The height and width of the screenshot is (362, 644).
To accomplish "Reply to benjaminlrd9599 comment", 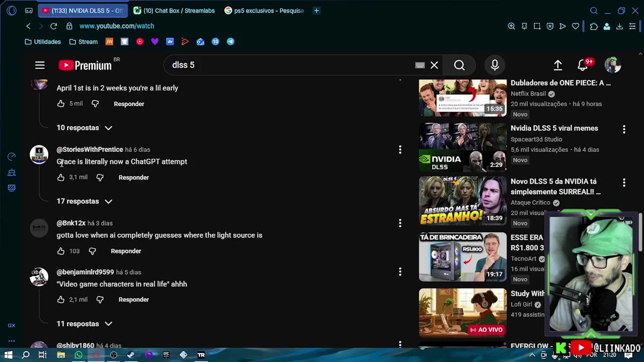I will (133, 300).
